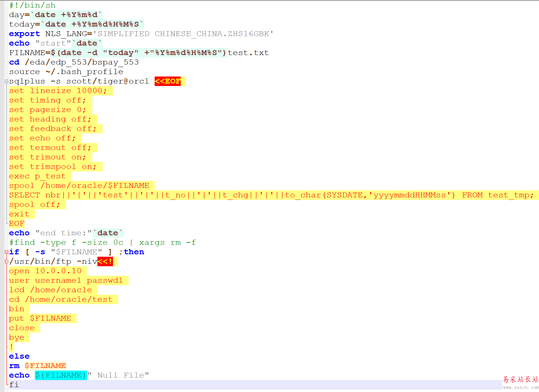Click echo "end time:" line
The image size is (539, 392).
coord(66,233)
